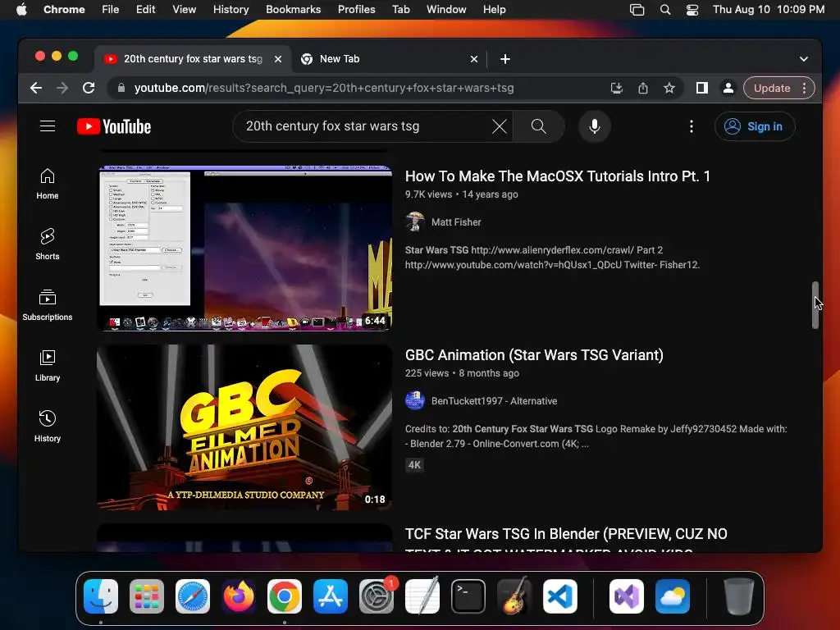This screenshot has width=840, height=630.
Task: Open the Apple menu
Action: coord(21,9)
